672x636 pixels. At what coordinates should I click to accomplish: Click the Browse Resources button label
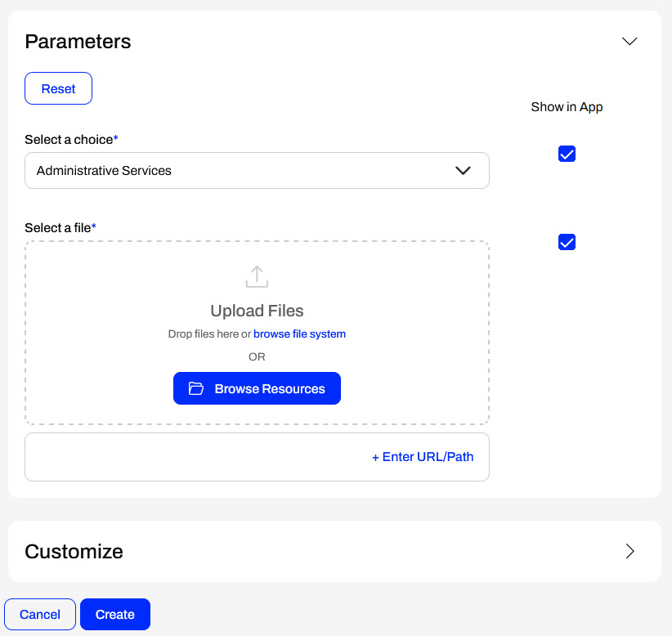tap(270, 389)
